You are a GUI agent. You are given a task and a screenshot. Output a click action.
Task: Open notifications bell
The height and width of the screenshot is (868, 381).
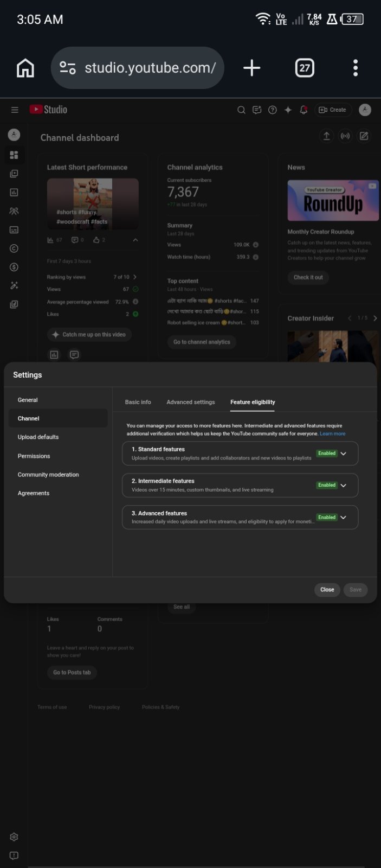(303, 110)
